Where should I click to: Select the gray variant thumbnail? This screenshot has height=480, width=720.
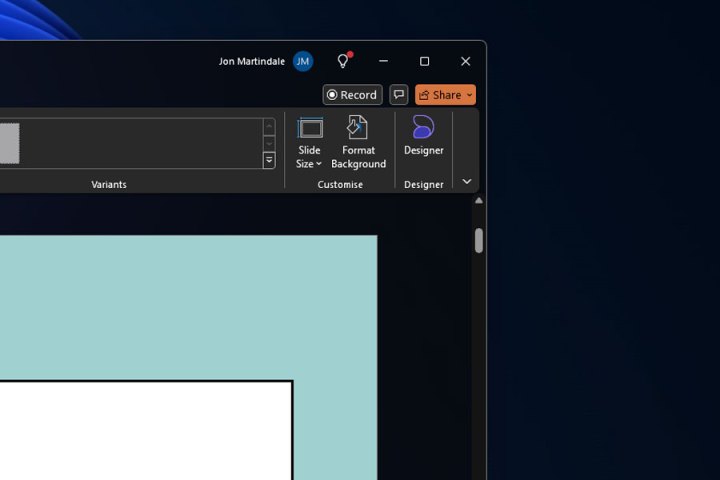(x=8, y=143)
